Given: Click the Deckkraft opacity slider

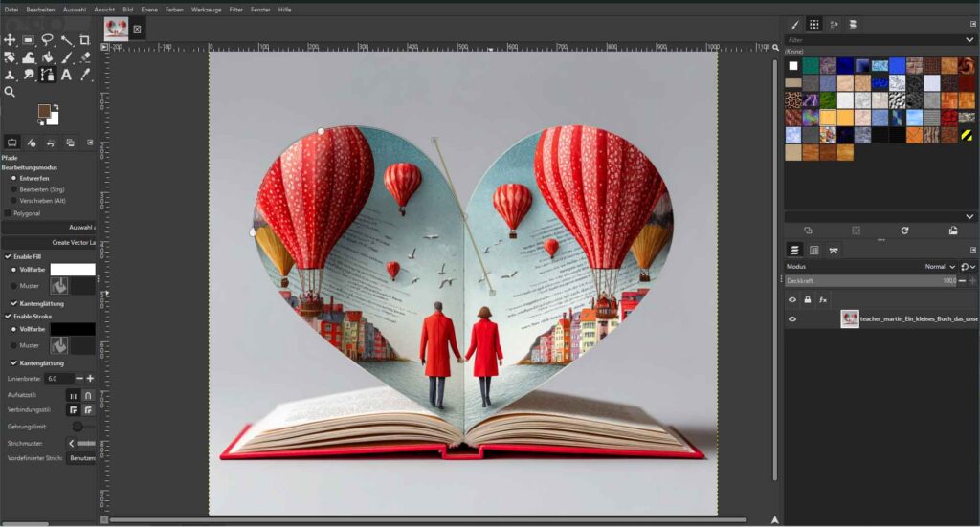Looking at the screenshot, I should pyautogui.click(x=871, y=281).
